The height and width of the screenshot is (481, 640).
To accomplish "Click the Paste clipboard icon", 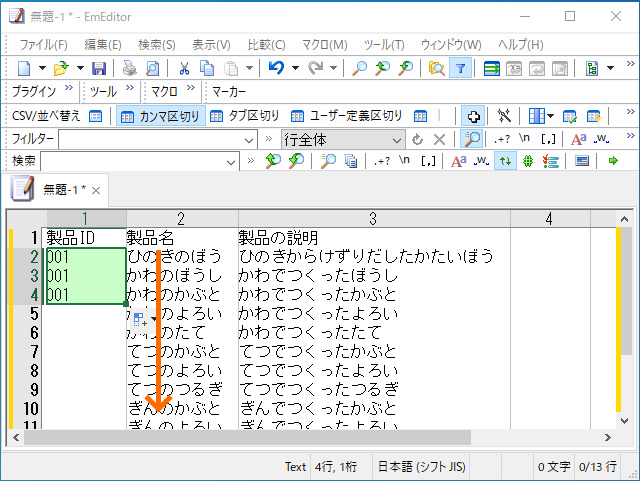I will coord(231,68).
